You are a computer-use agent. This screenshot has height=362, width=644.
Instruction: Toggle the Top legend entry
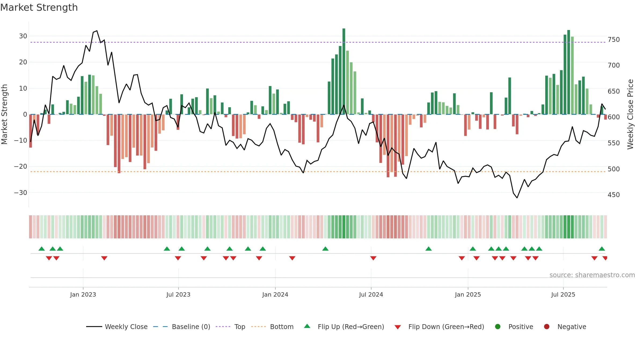[230, 327]
